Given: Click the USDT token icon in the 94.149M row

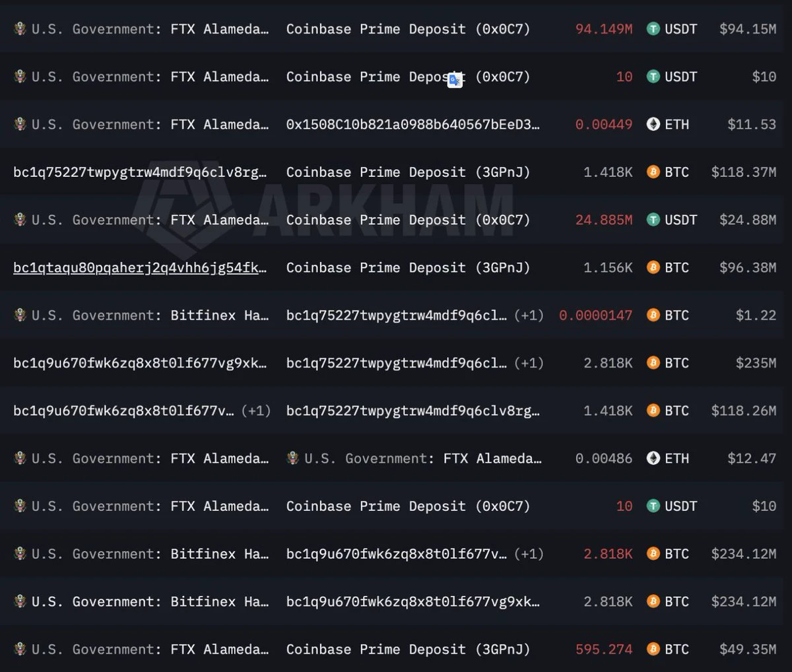Looking at the screenshot, I should (x=653, y=29).
